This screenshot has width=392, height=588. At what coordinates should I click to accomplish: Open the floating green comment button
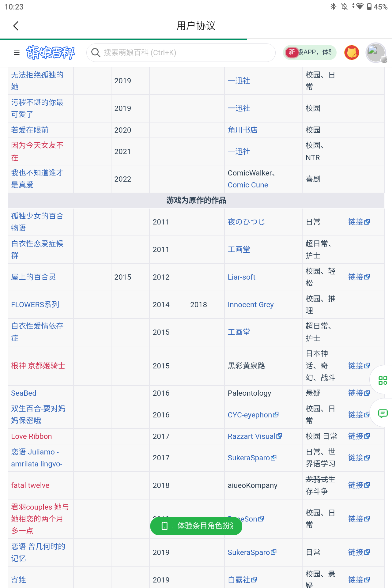click(x=383, y=413)
